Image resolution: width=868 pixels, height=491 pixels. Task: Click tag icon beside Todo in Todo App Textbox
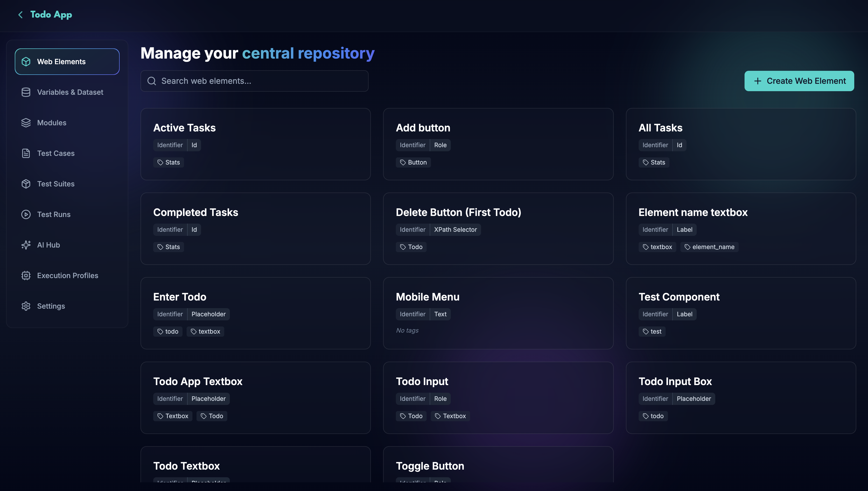tap(204, 416)
